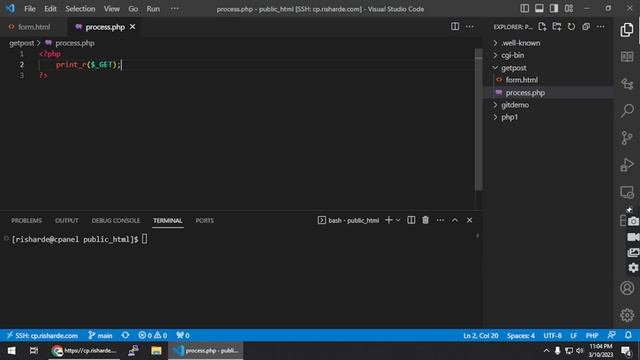
Task: Add a new terminal with plus icon
Action: tap(389, 220)
